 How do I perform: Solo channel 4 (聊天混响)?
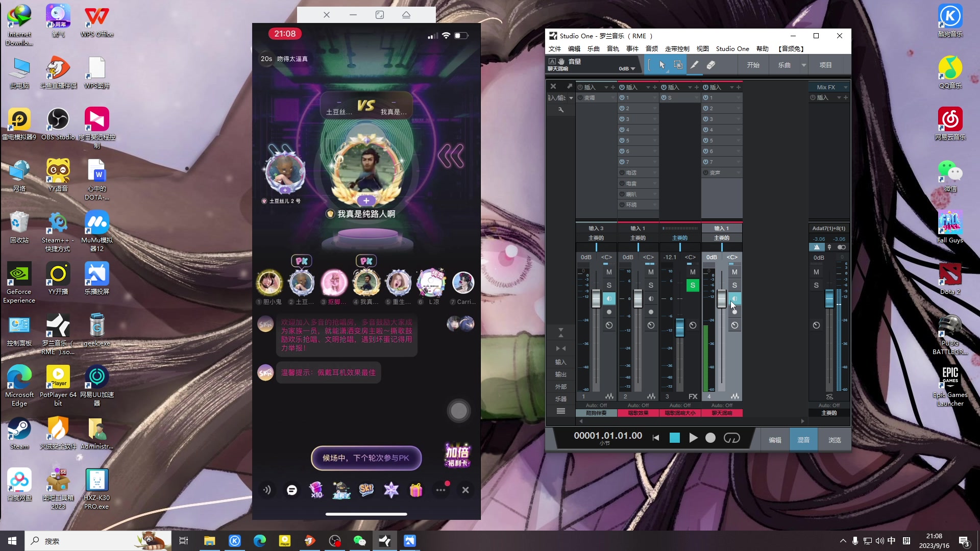coord(734,285)
